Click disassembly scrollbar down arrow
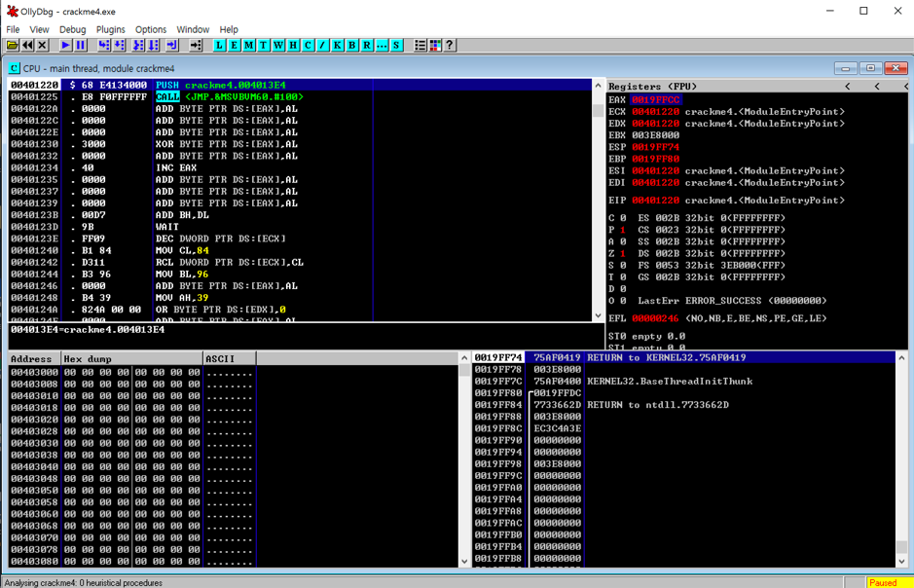 pos(598,315)
